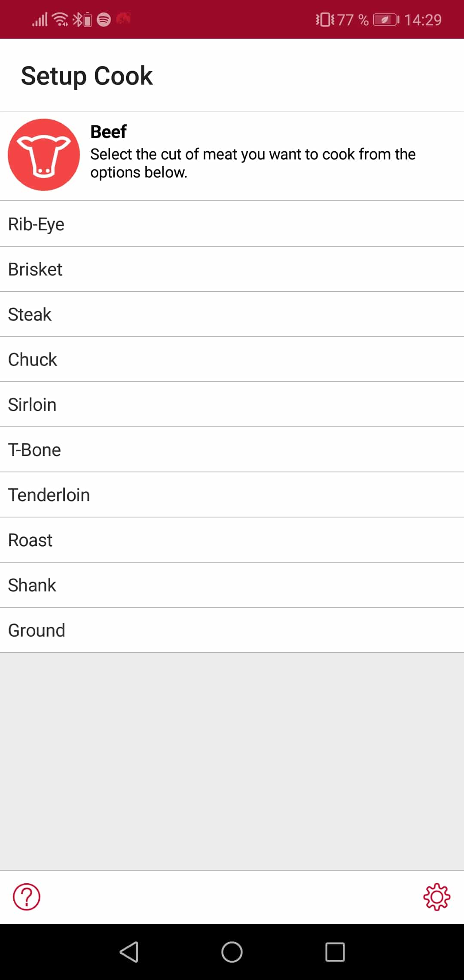Image resolution: width=464 pixels, height=980 pixels.
Task: Open recent apps square button
Action: coord(335,952)
